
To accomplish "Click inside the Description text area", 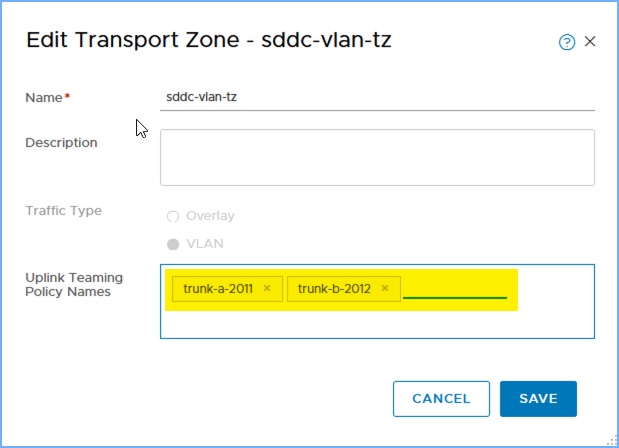I will click(377, 157).
